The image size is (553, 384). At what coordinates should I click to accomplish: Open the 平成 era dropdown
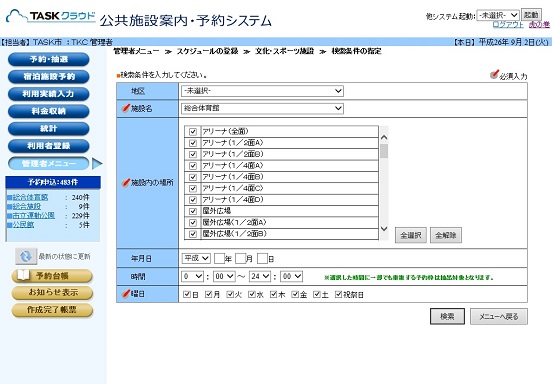(x=196, y=258)
